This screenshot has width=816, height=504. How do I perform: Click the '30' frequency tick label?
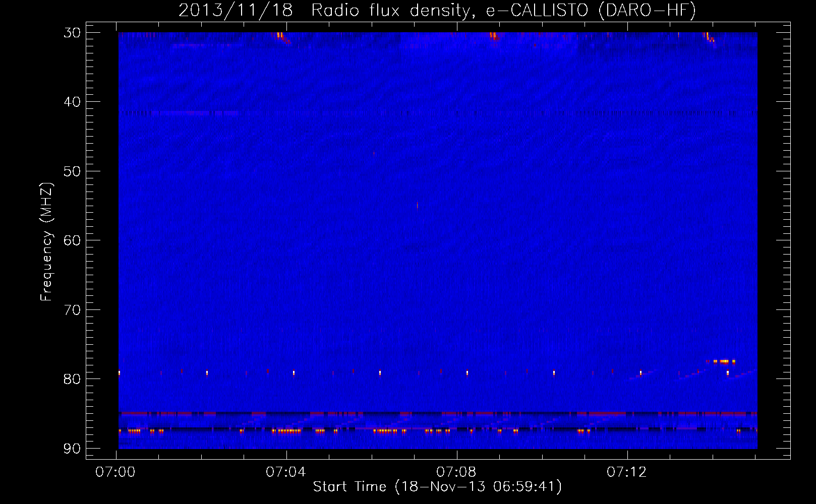click(72, 33)
